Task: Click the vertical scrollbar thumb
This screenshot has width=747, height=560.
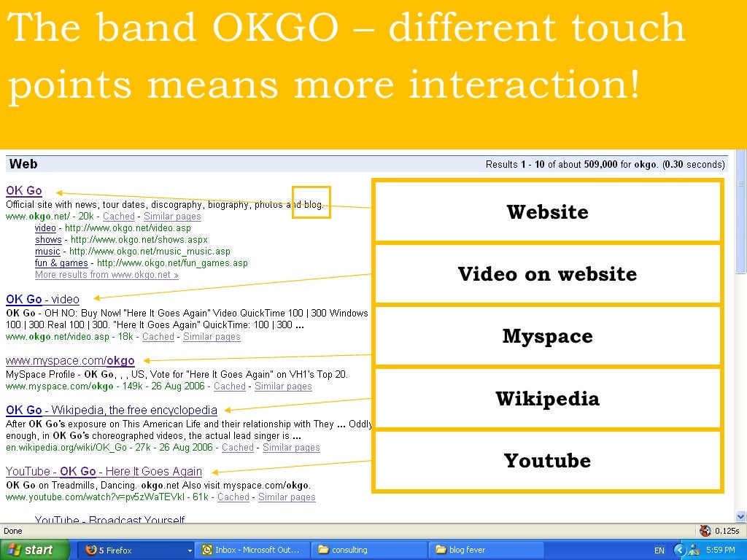Action: point(741,212)
